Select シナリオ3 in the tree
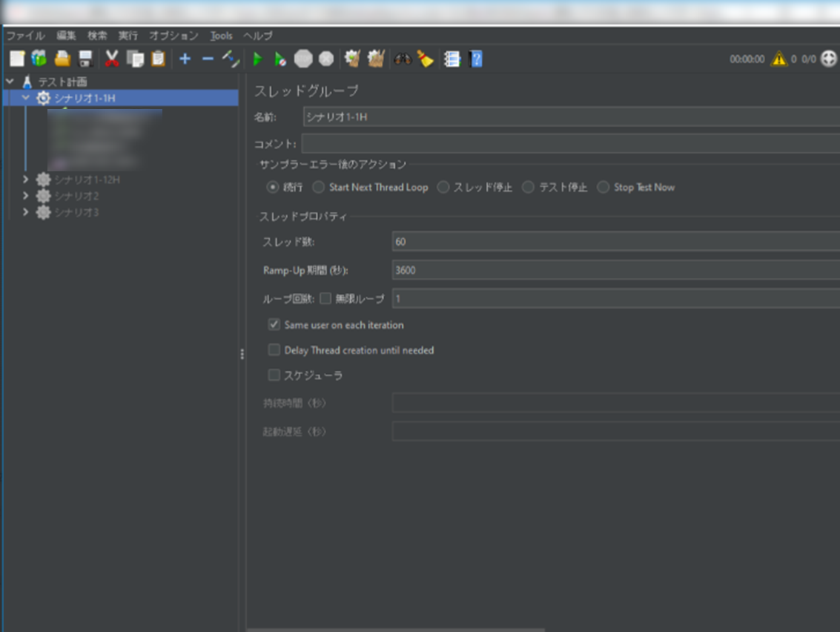Image resolution: width=840 pixels, height=632 pixels. [x=76, y=212]
